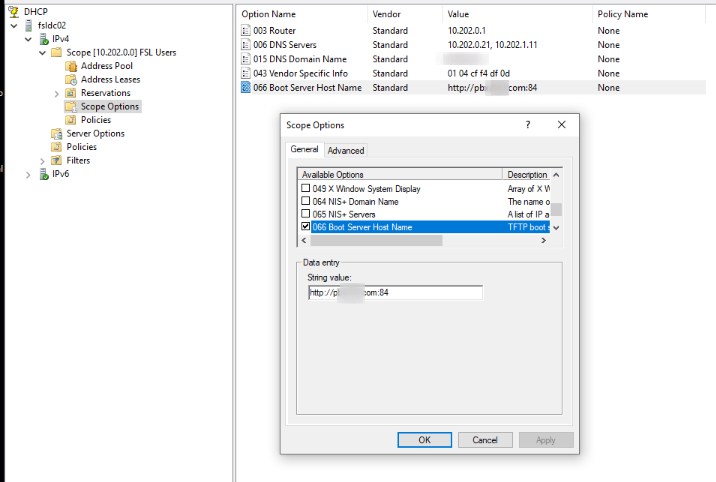The height and width of the screenshot is (482, 716).
Task: Click the Apply button
Action: point(546,440)
